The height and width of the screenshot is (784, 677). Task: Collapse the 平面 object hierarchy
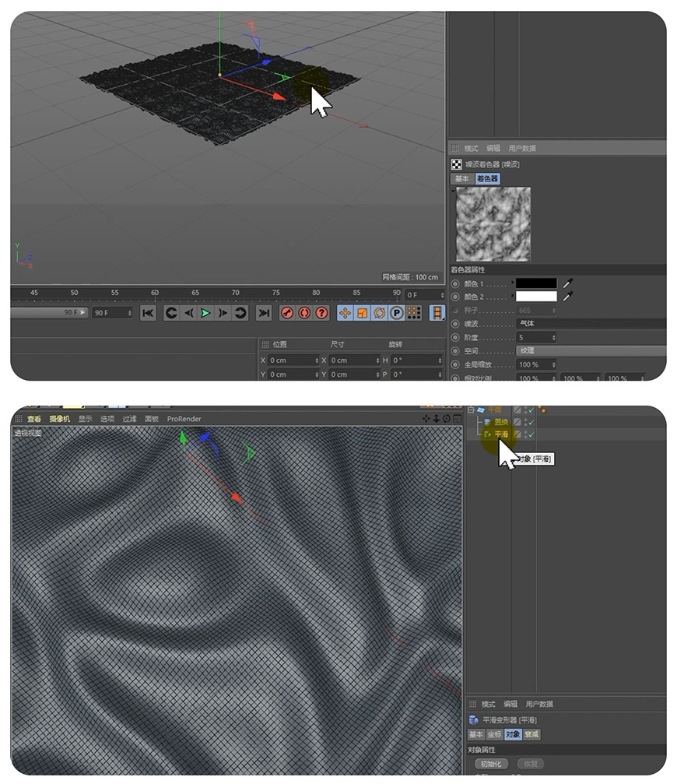472,410
